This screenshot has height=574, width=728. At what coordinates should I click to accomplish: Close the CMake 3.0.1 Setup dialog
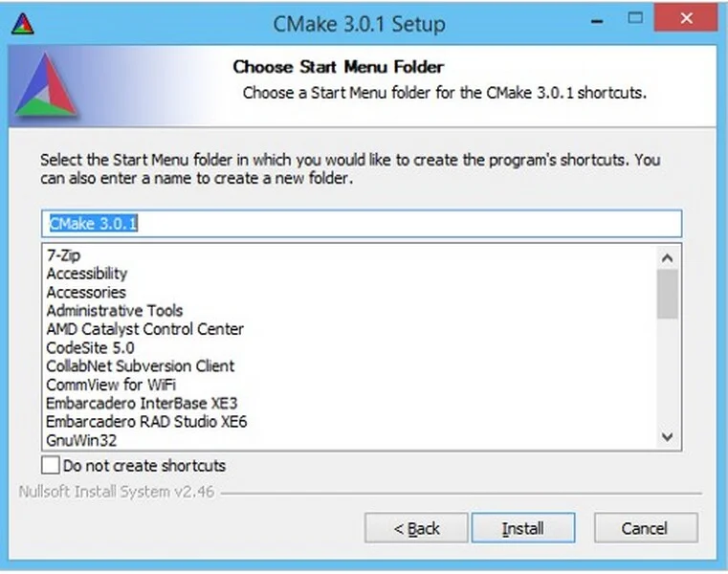pyautogui.click(x=686, y=18)
